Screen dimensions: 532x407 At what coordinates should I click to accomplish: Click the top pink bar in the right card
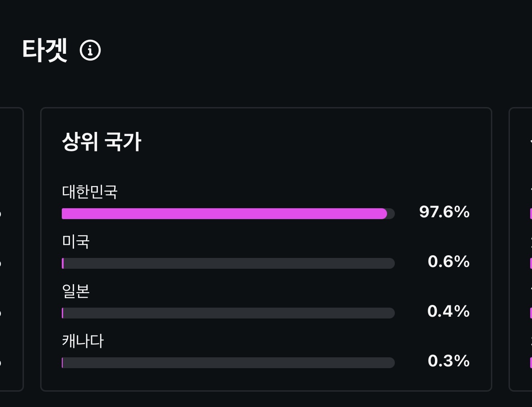click(531, 214)
